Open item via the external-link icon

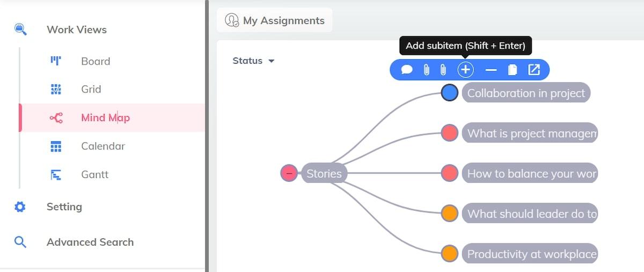point(534,70)
